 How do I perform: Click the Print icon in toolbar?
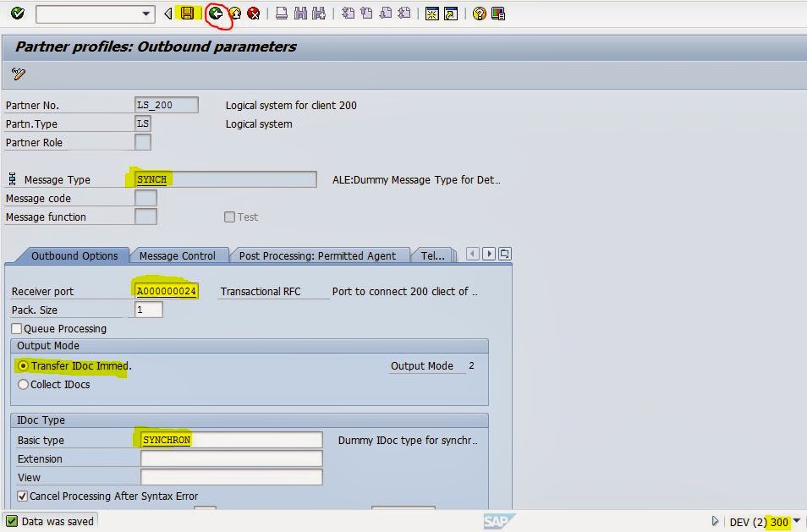(281, 13)
